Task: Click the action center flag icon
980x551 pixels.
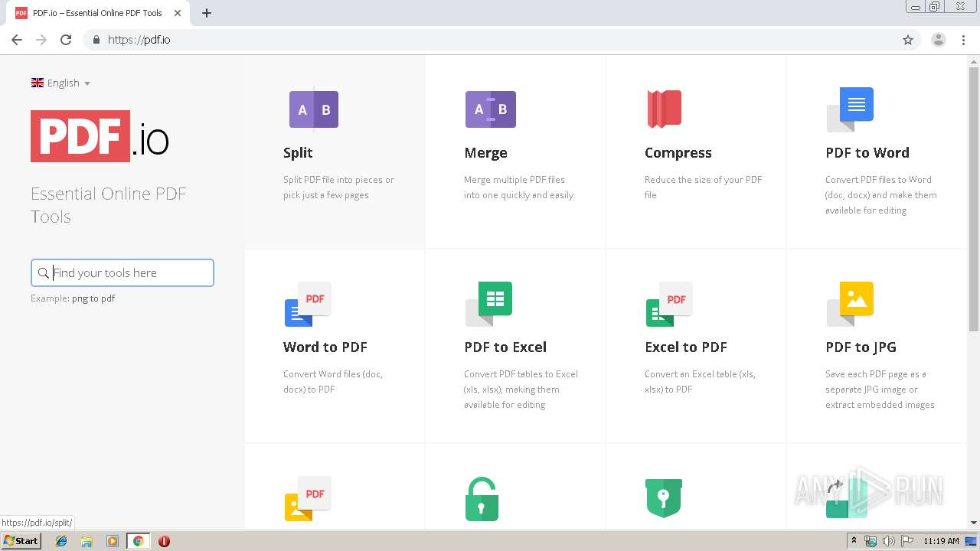Action: [x=907, y=541]
